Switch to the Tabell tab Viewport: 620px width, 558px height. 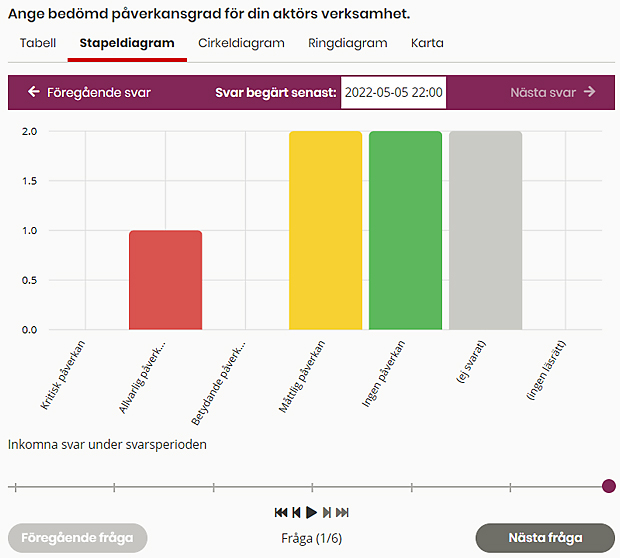(x=38, y=44)
